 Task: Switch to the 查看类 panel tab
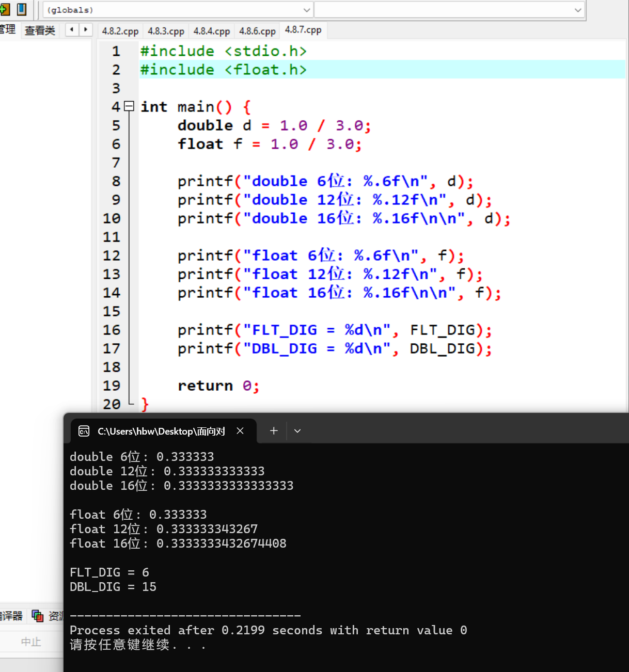point(40,30)
